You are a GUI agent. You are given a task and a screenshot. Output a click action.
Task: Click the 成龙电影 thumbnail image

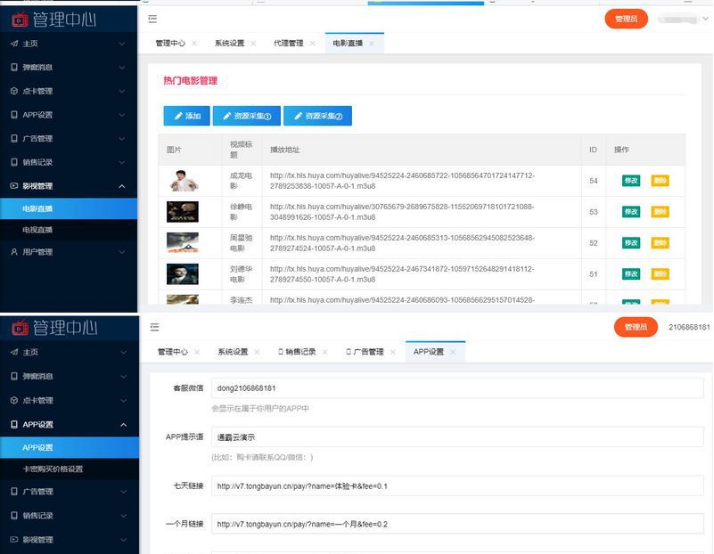pyautogui.click(x=183, y=180)
